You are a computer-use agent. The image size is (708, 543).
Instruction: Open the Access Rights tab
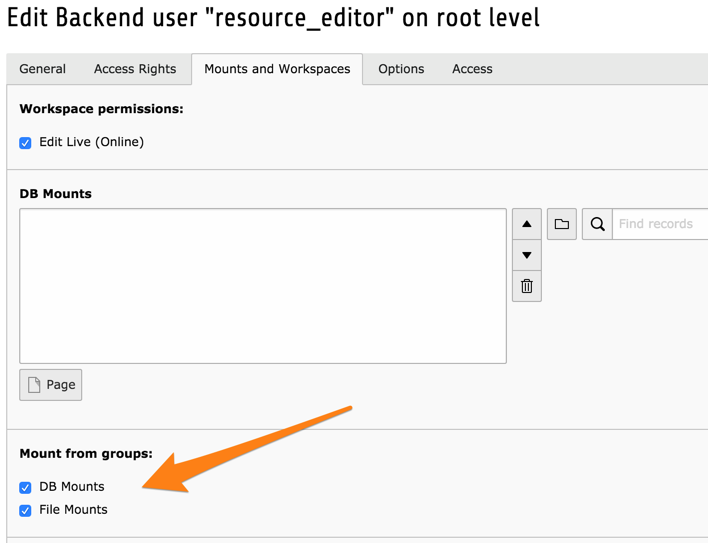click(x=135, y=69)
